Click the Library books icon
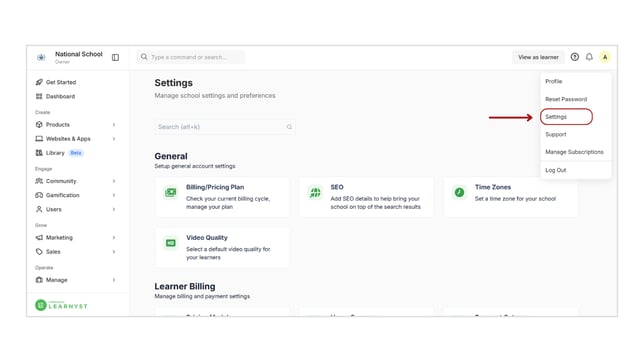 39,153
